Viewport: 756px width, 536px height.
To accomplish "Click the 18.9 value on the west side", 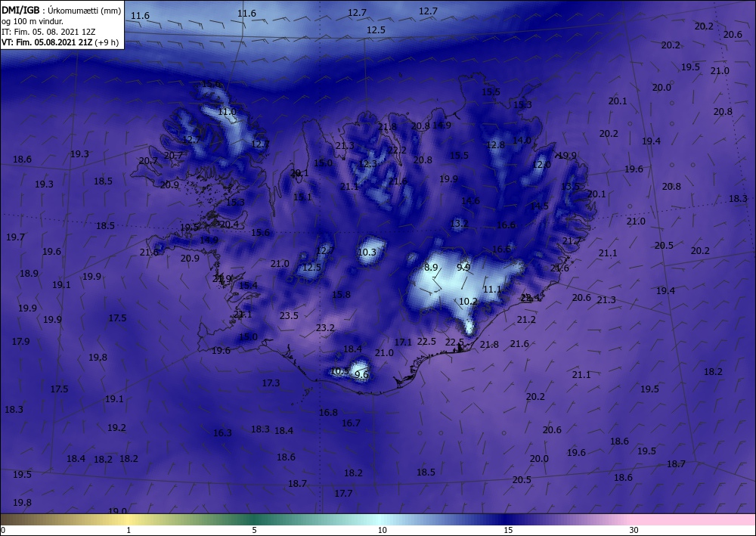I will click(x=29, y=274).
